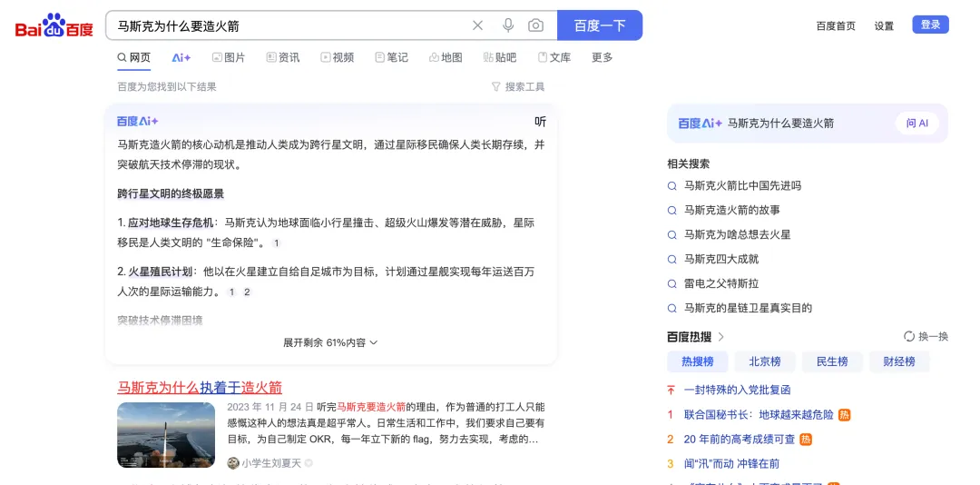980x485 pixels.
Task: Open result 马斯克为什么执着于造火箭
Action: click(200, 388)
